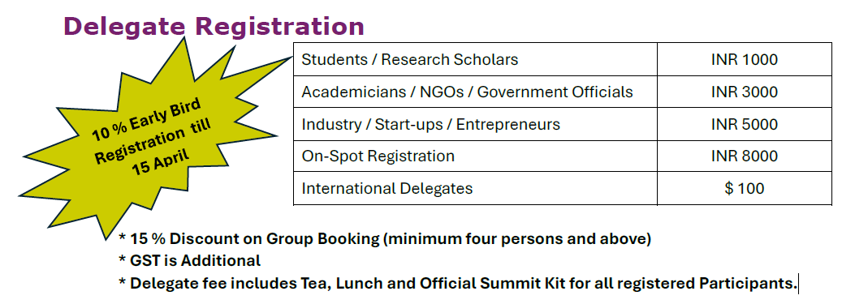Click Academicians / NGOs / Government Officials row
The height and width of the screenshot is (304, 868).
pyautogui.click(x=563, y=92)
